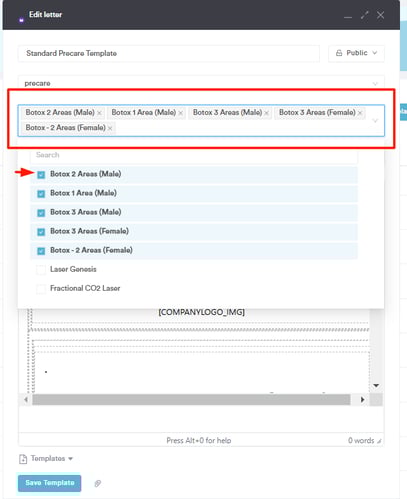This screenshot has height=499, width=407.
Task: Open the Public visibility dropdown
Action: (356, 53)
